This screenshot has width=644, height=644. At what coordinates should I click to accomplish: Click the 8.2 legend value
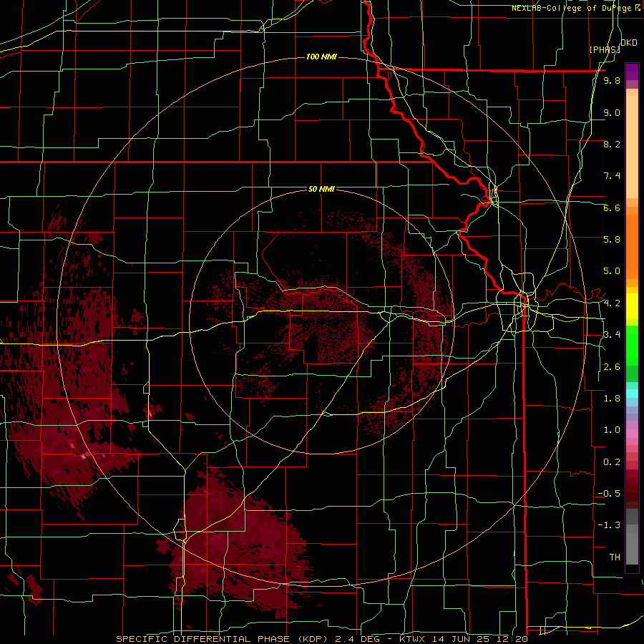click(x=612, y=144)
